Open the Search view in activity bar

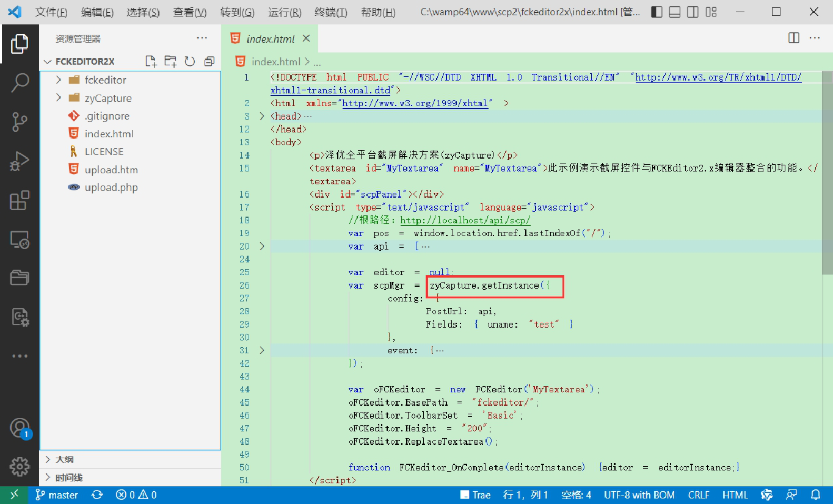click(20, 83)
